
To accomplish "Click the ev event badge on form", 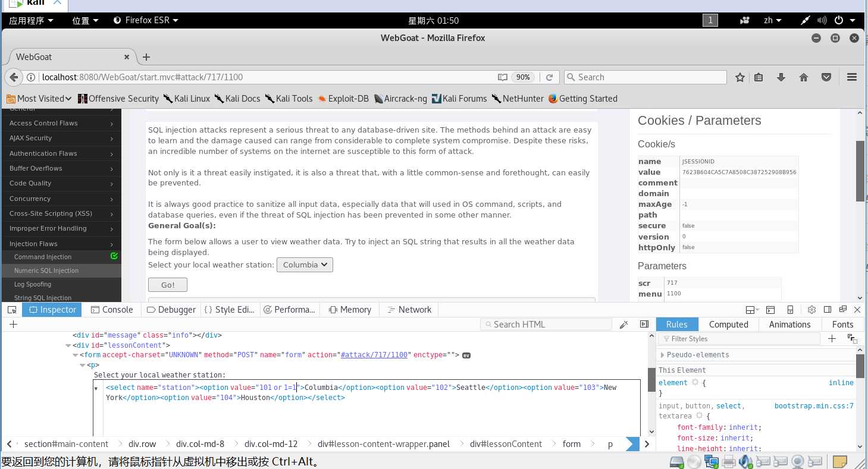I will coord(466,355).
